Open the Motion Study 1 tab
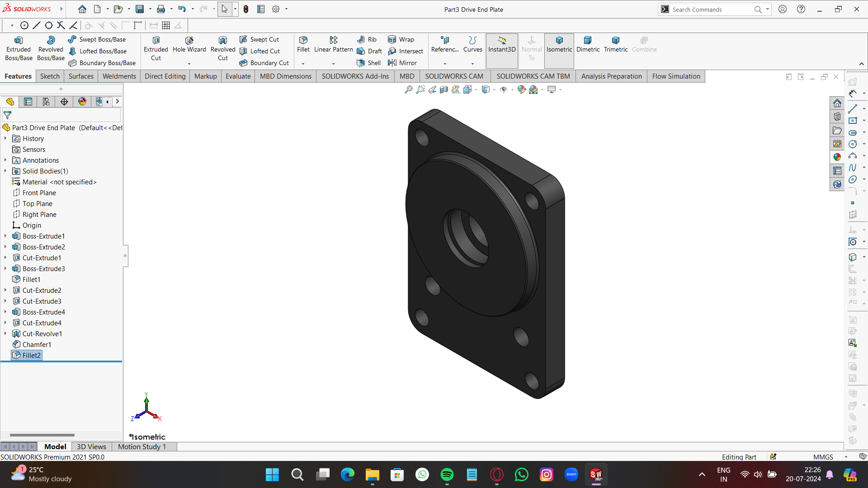Image resolution: width=868 pixels, height=488 pixels. pos(142,446)
